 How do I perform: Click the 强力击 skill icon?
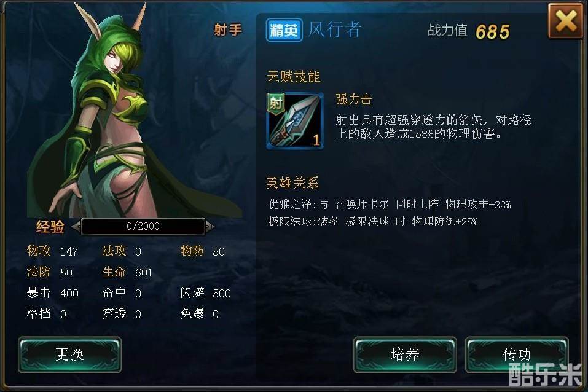tap(295, 121)
